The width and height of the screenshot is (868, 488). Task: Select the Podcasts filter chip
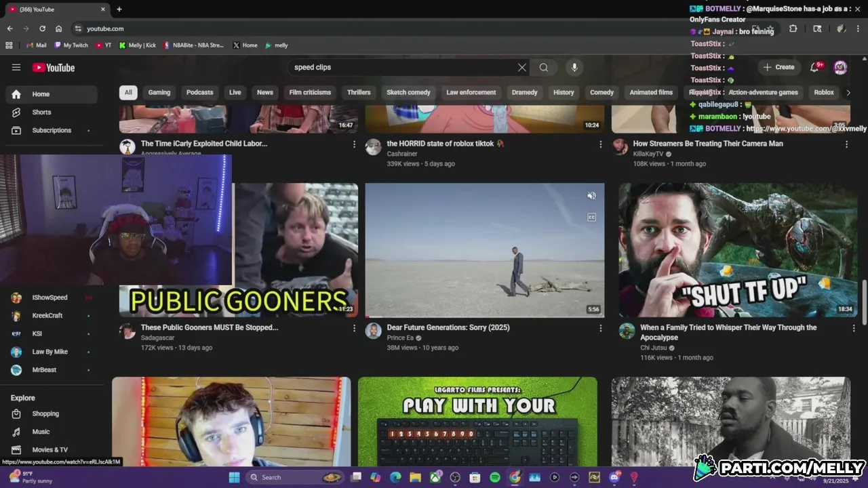[x=199, y=92]
